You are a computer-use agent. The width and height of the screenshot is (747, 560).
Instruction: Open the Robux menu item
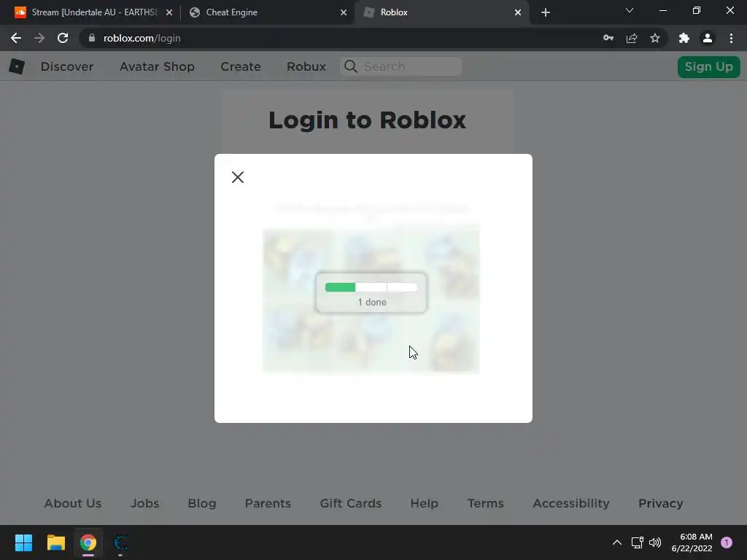[x=306, y=66]
